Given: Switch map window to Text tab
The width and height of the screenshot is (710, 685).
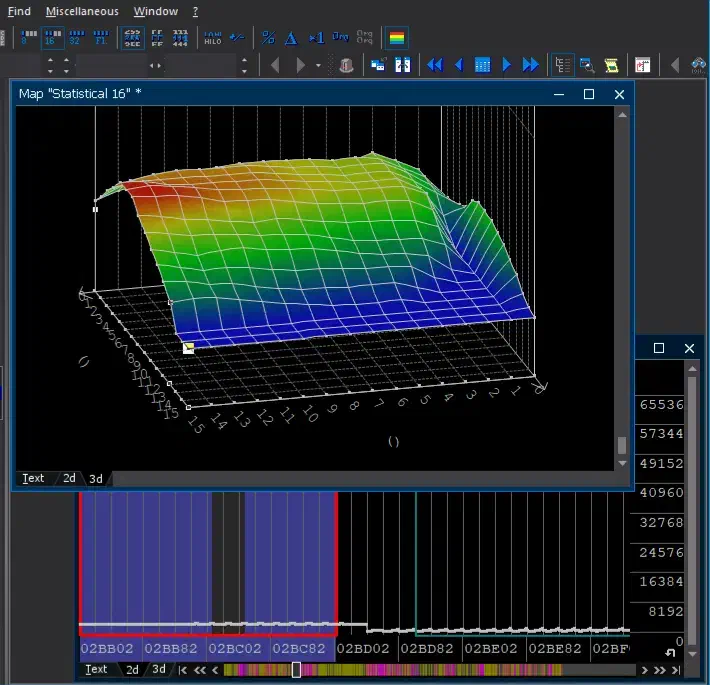Looking at the screenshot, I should 33,478.
